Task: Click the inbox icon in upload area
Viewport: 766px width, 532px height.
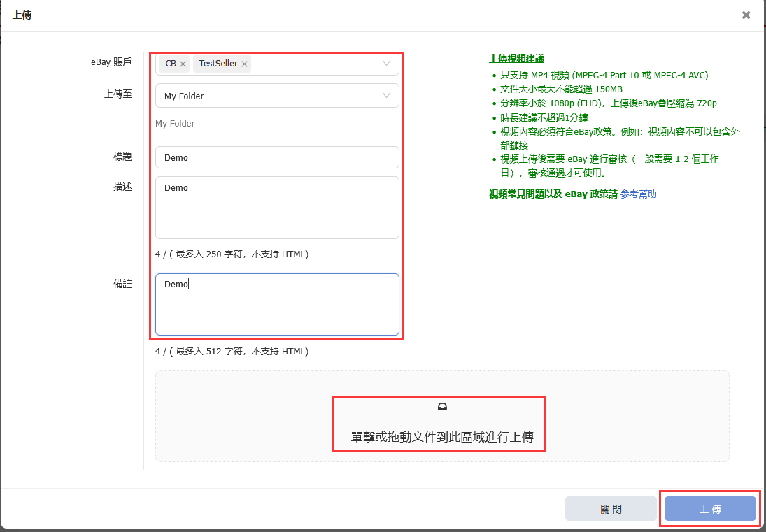Action: pyautogui.click(x=442, y=407)
